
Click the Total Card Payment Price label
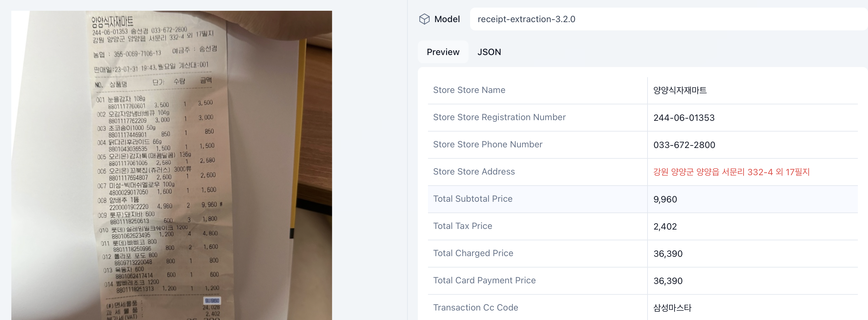(x=484, y=280)
